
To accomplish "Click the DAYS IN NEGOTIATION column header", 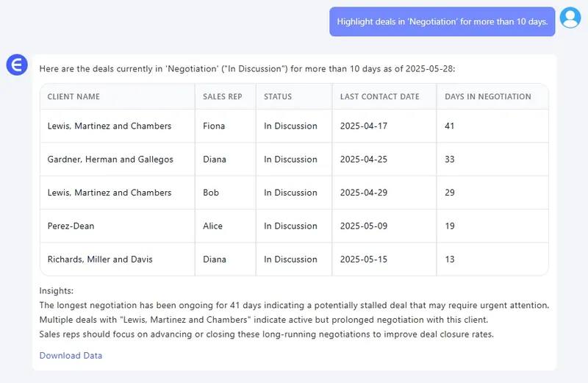I will coord(487,96).
